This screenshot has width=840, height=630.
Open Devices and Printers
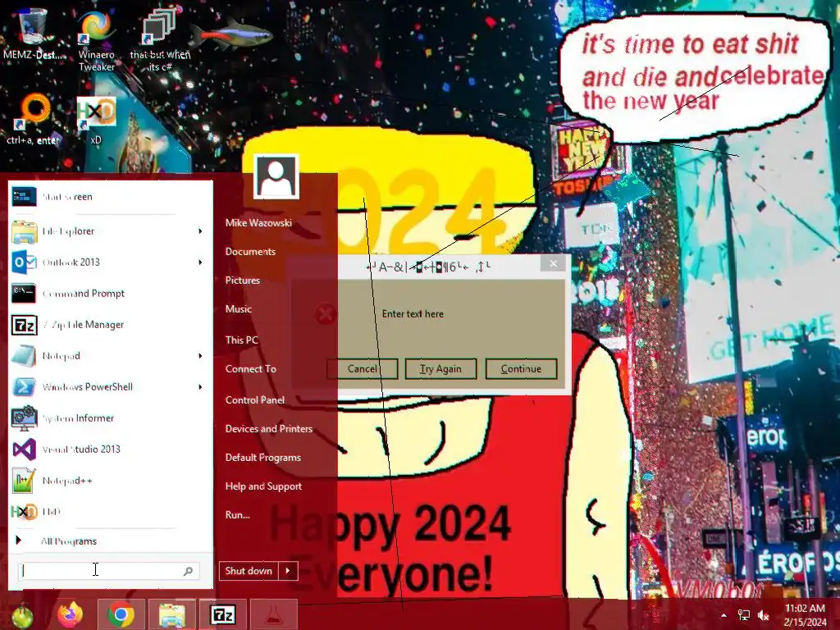(268, 429)
